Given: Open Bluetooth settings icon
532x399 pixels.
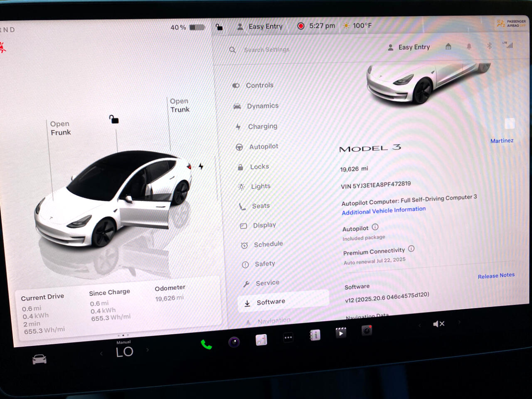Looking at the screenshot, I should pos(489,46).
